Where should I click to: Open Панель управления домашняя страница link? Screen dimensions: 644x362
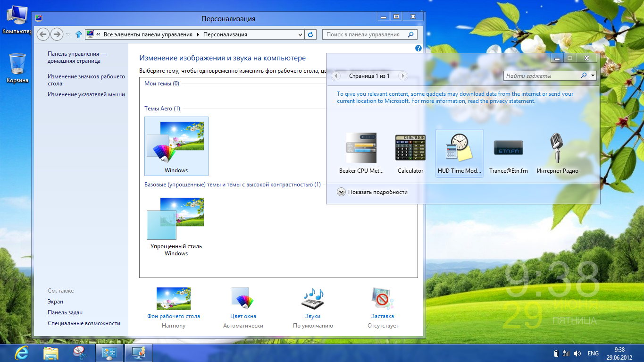[77, 58]
